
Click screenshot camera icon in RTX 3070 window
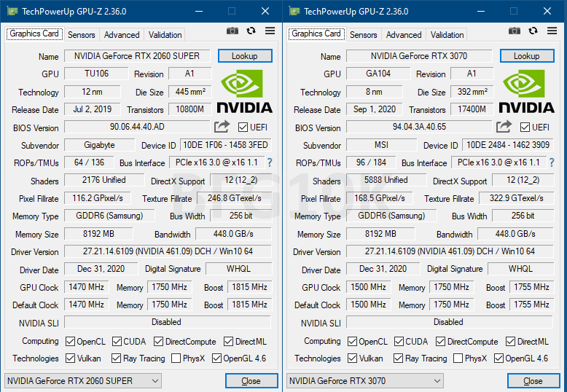515,31
